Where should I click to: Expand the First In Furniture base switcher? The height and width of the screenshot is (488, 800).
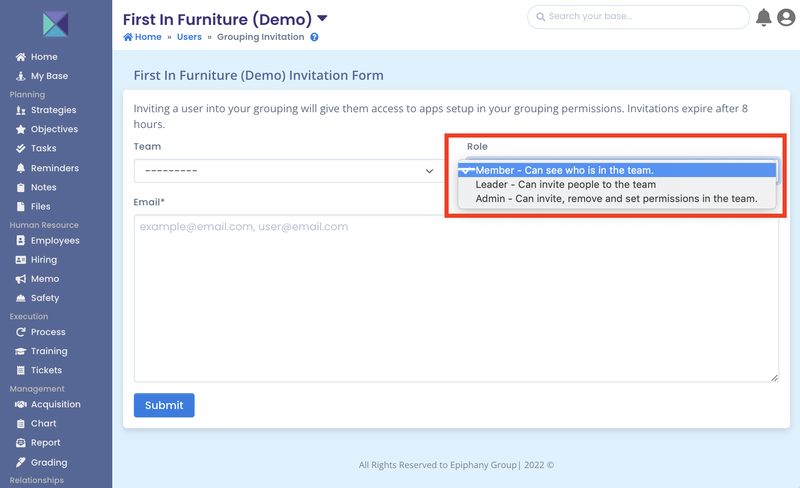(323, 18)
